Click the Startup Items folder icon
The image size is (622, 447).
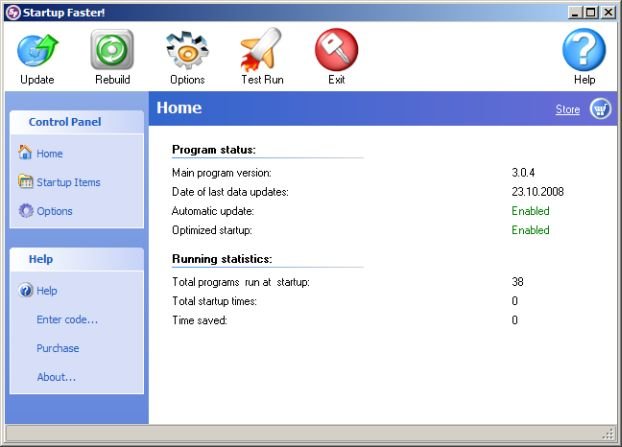coord(25,181)
